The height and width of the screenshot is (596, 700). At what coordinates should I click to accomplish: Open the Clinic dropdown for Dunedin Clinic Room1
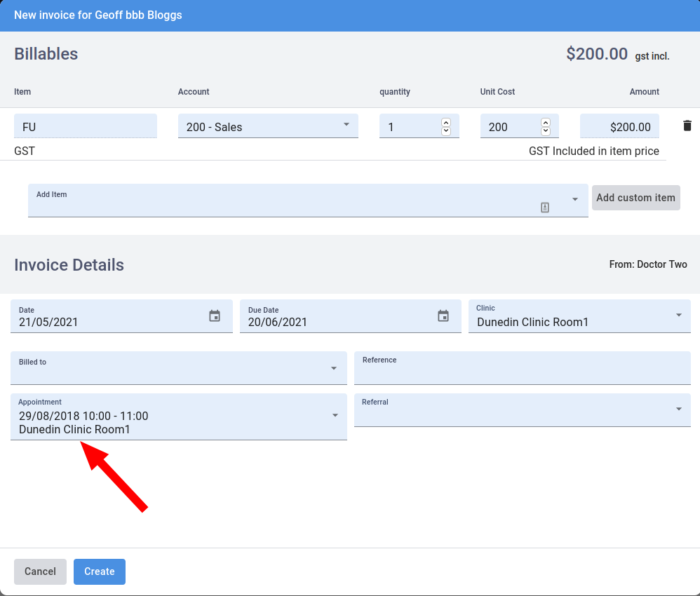coord(678,316)
